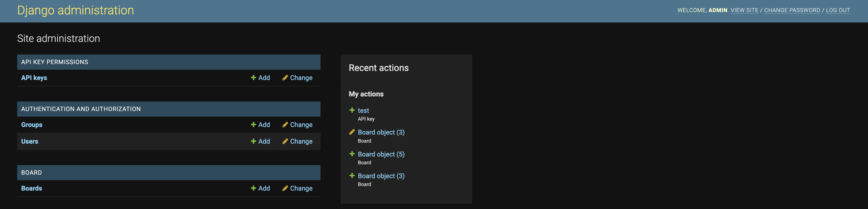Click the pencil icon in API keys row

point(285,78)
